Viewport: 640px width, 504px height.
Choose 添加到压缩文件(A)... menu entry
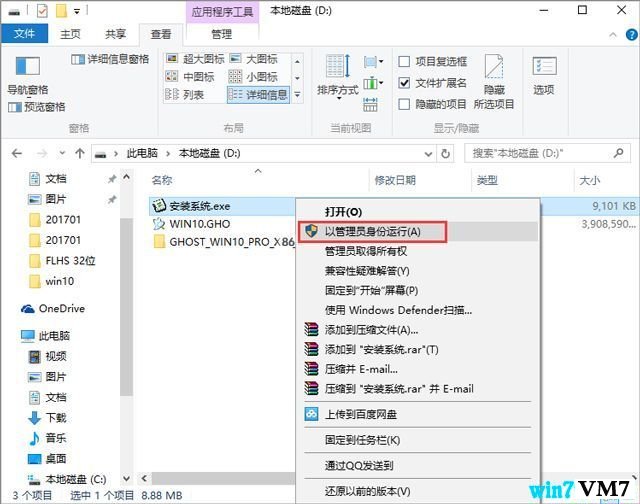pos(419,330)
